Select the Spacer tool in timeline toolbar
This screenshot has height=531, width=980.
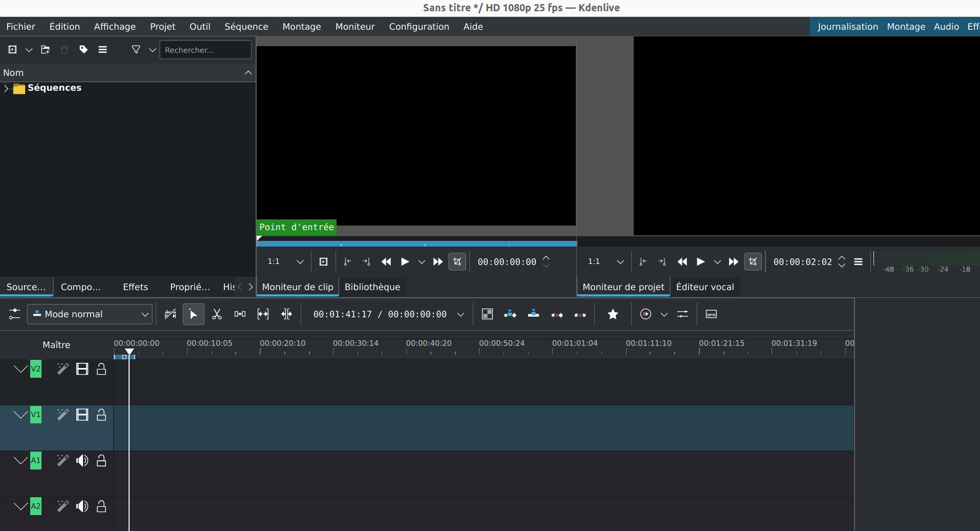pyautogui.click(x=240, y=314)
